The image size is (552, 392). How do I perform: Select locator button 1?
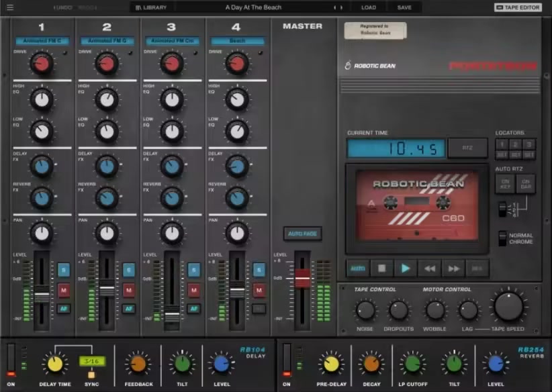tap(502, 144)
